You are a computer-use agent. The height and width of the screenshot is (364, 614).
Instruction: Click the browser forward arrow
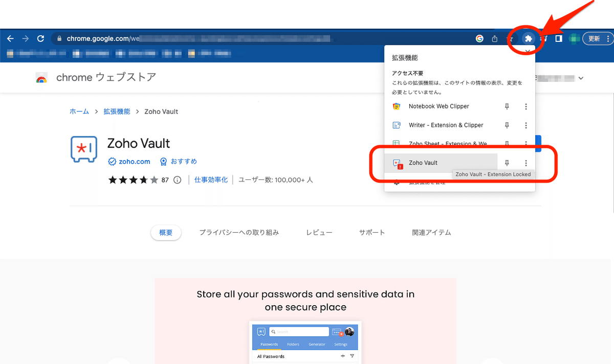coord(26,38)
